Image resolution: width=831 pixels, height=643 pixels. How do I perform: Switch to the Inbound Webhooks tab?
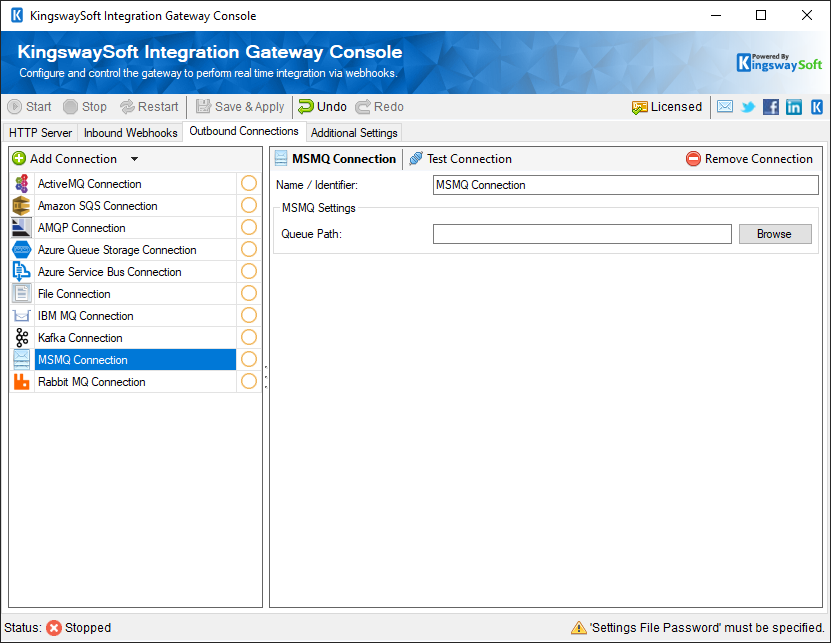click(130, 133)
